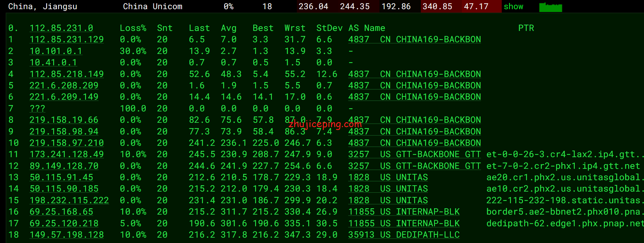Image resolution: width=644 pixels, height=243 pixels.
Task: Click AS 1828 US UNITAS link at hop 15
Action: pos(388,200)
